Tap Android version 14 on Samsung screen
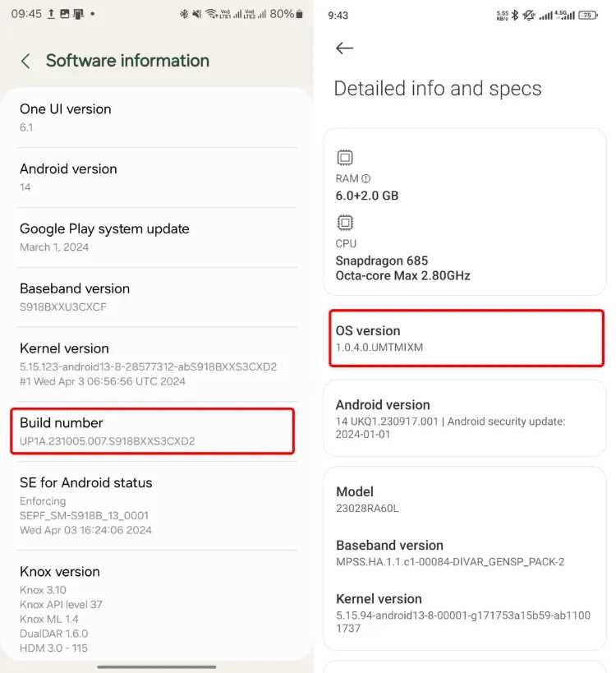 click(x=156, y=177)
